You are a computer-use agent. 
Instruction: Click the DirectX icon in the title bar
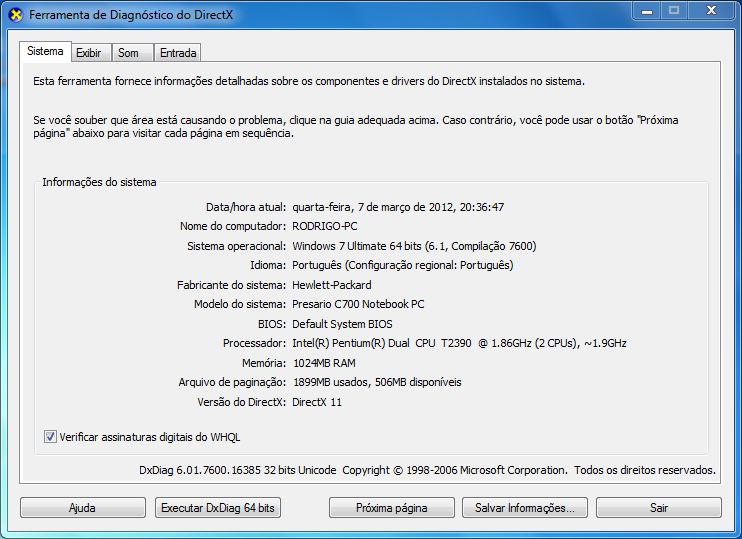click(x=16, y=15)
